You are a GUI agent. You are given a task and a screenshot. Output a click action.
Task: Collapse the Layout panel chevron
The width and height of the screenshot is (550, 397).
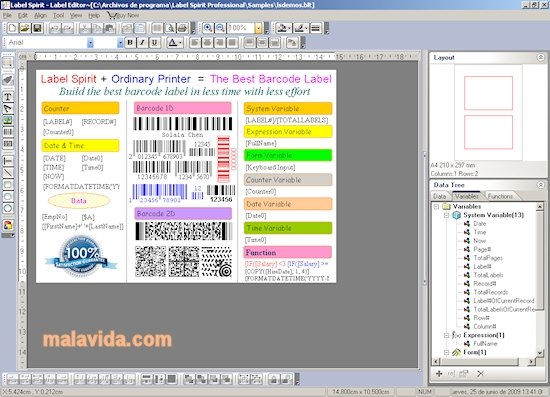point(541,57)
